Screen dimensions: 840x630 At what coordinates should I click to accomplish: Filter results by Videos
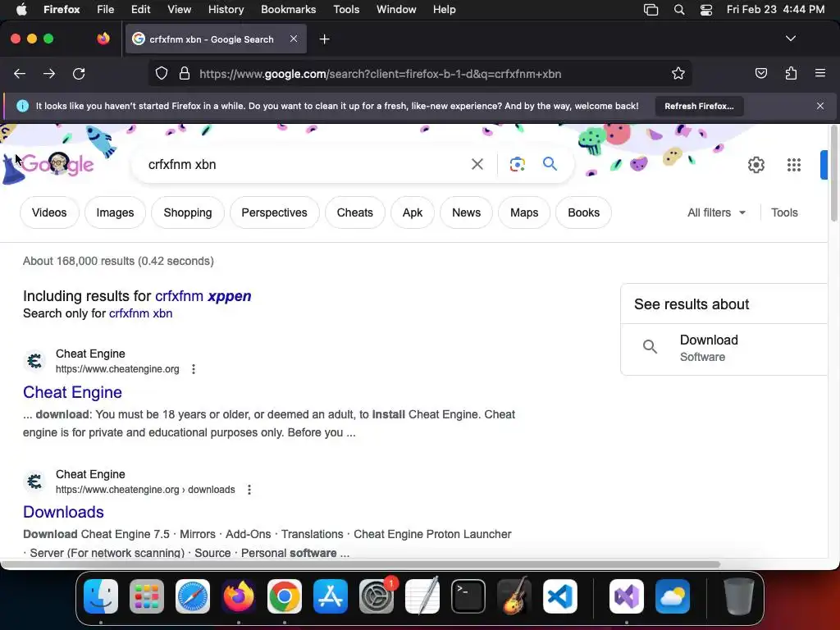[49, 212]
